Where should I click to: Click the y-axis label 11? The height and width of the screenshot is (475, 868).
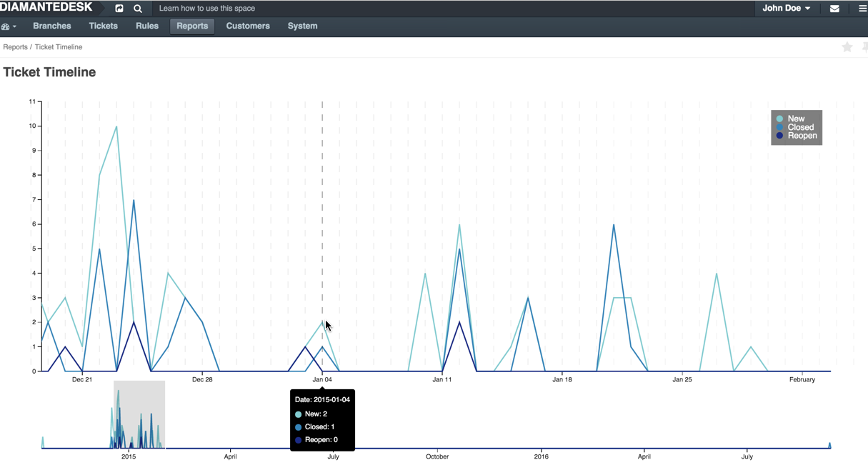tap(32, 101)
